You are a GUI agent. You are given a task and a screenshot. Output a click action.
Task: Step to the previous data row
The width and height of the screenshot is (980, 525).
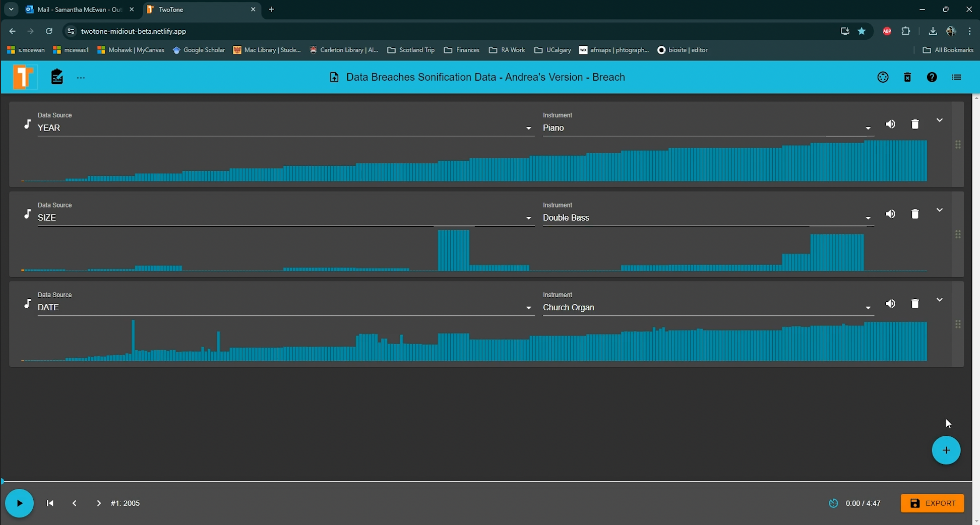74,503
